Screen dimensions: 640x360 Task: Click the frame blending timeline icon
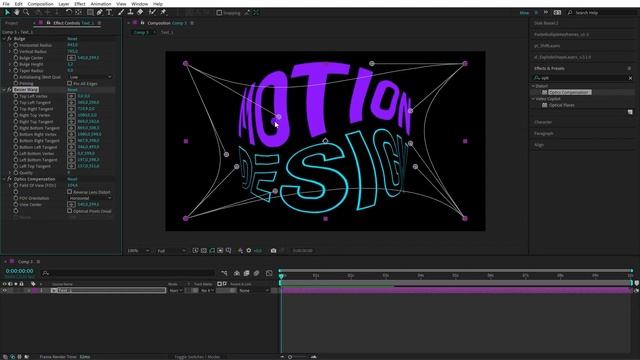(247, 273)
